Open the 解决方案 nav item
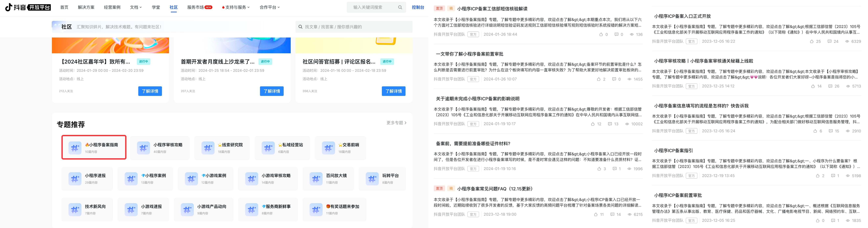The image size is (868, 228). click(86, 7)
